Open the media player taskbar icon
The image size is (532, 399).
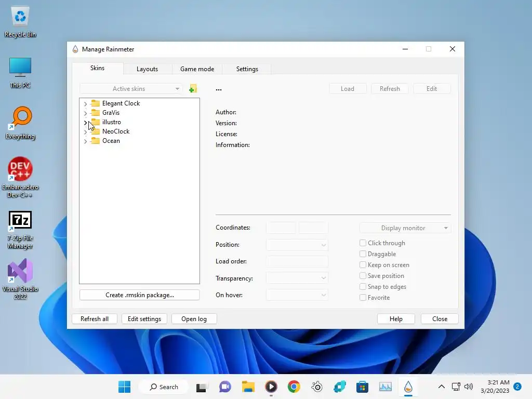pos(271,387)
